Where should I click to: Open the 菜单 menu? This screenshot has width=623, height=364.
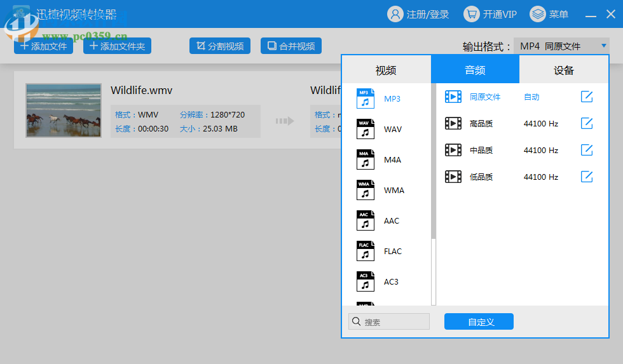[559, 15]
